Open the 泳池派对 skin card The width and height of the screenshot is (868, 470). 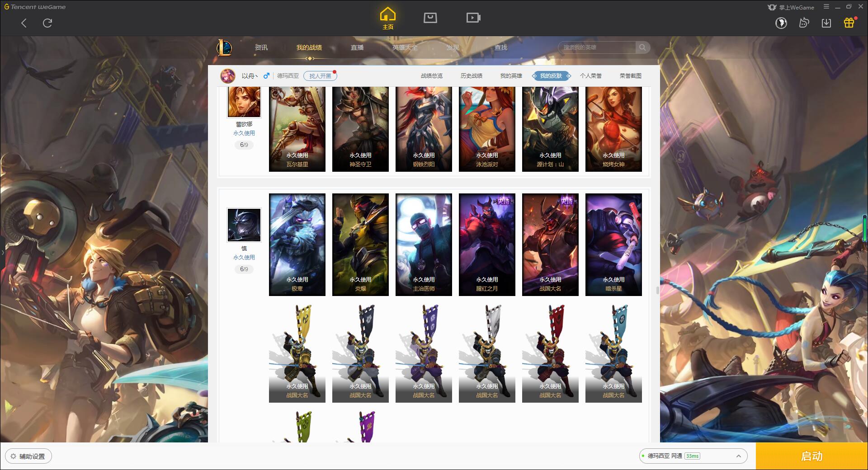[x=487, y=129]
